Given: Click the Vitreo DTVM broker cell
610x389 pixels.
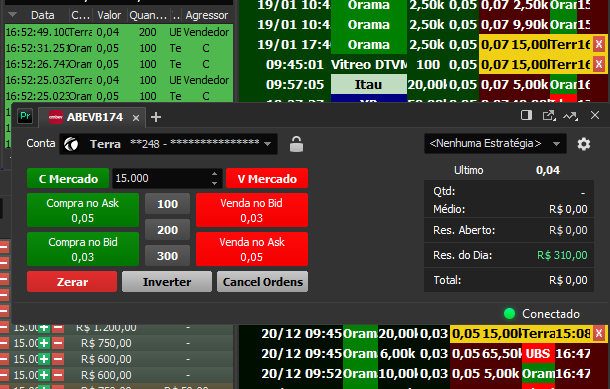Looking at the screenshot, I should (x=369, y=64).
